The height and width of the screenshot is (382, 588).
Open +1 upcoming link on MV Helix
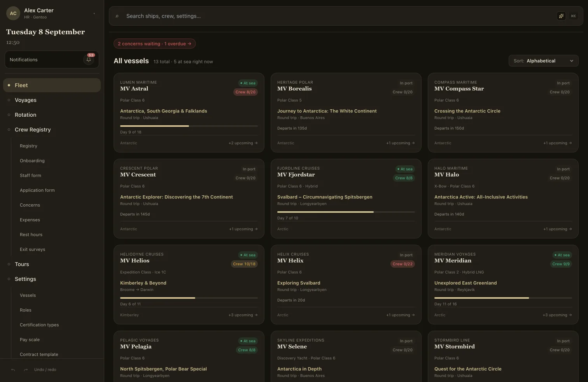(401, 315)
